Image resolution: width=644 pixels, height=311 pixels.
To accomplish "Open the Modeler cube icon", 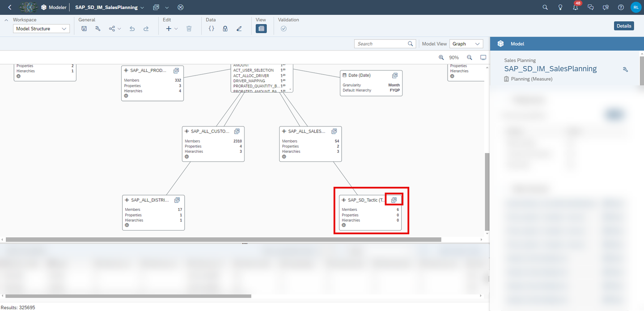I will [x=44, y=7].
